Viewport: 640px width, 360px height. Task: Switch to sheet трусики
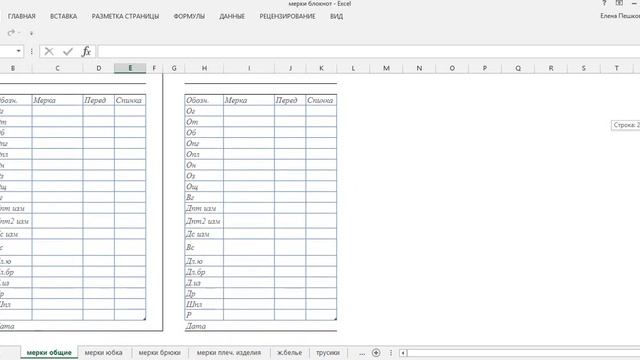point(328,353)
